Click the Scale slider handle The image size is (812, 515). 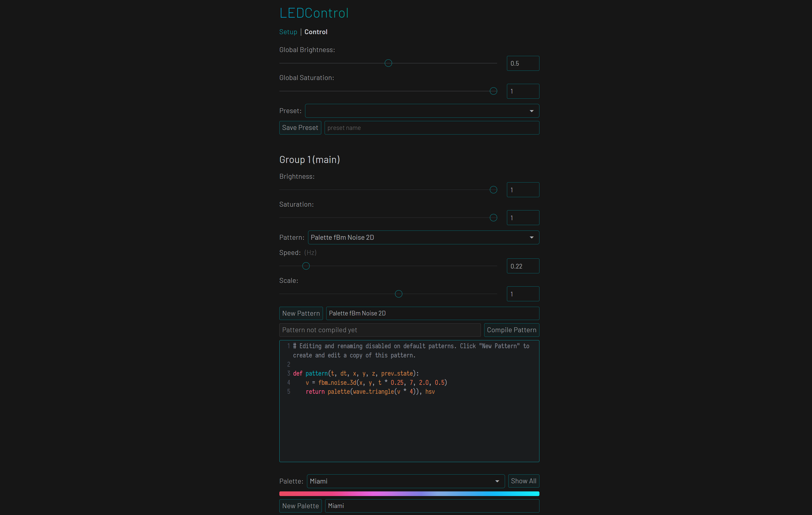[398, 294]
